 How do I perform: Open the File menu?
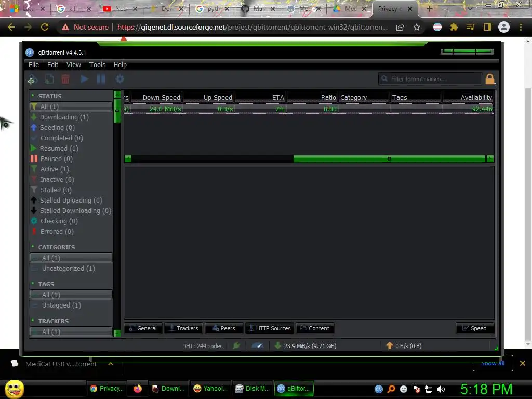34,65
